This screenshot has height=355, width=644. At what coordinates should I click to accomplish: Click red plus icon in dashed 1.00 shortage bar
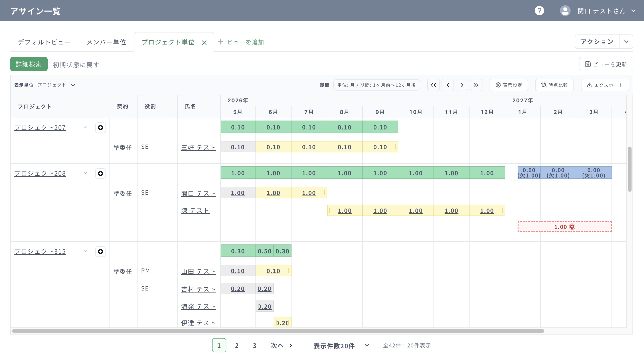pyautogui.click(x=572, y=227)
